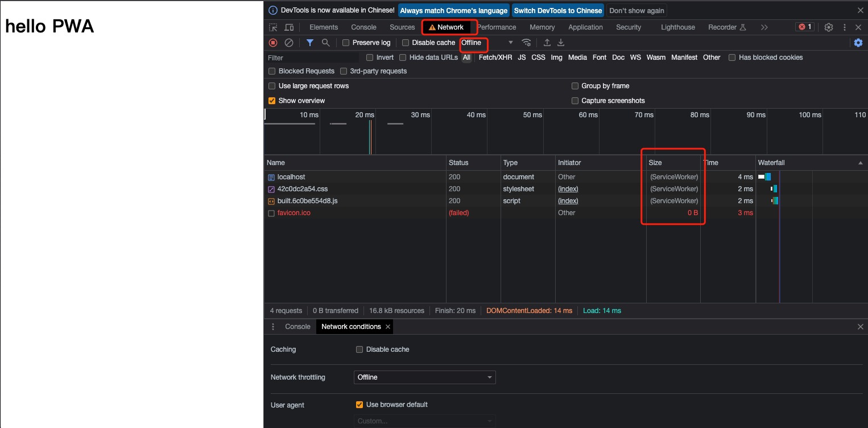This screenshot has height=428, width=868.
Task: Click the export HAR download icon
Action: pyautogui.click(x=561, y=43)
